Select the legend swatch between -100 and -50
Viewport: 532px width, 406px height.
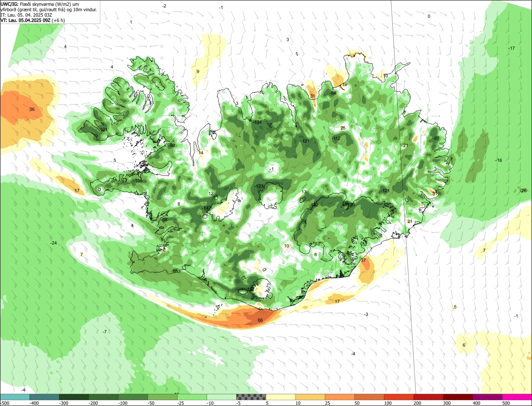pyautogui.click(x=133, y=397)
